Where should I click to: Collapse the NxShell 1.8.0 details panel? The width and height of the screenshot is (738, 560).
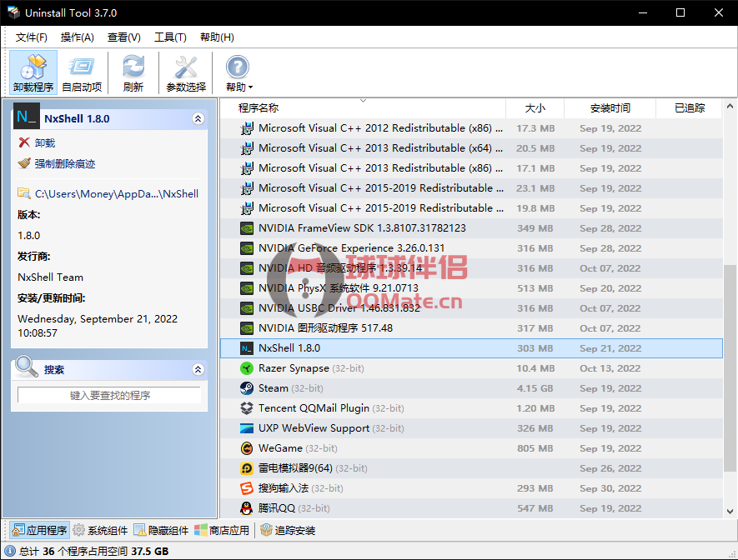pos(198,119)
